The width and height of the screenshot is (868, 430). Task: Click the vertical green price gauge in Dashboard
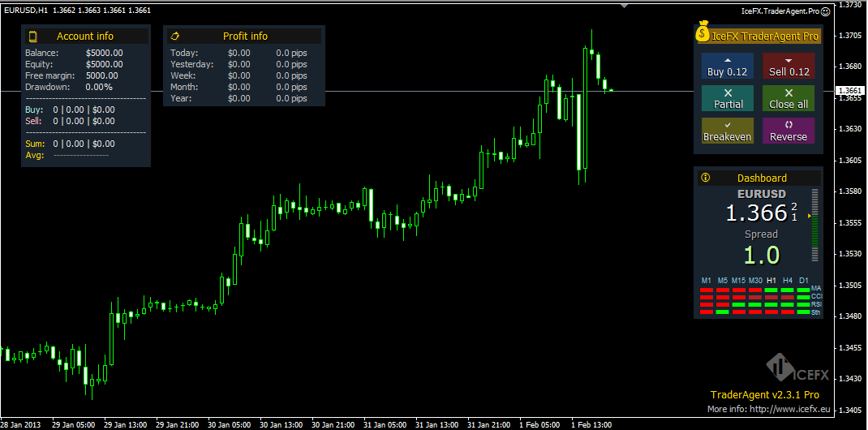coord(814,226)
